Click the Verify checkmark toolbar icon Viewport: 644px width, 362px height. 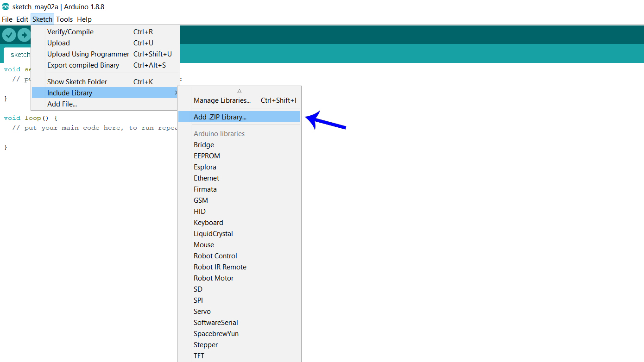click(x=9, y=35)
